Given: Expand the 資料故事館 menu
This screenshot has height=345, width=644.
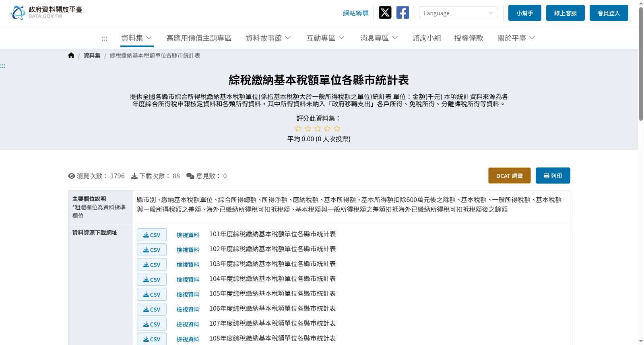Looking at the screenshot, I should pos(268,38).
